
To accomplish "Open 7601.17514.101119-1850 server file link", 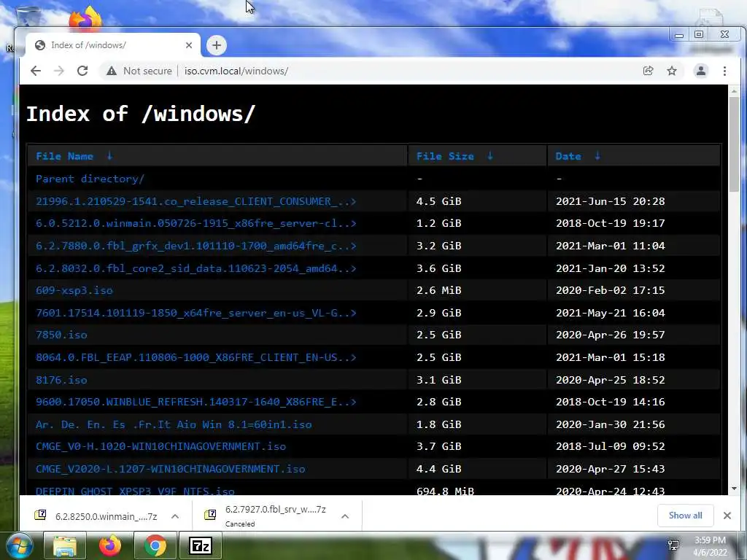I will (196, 313).
